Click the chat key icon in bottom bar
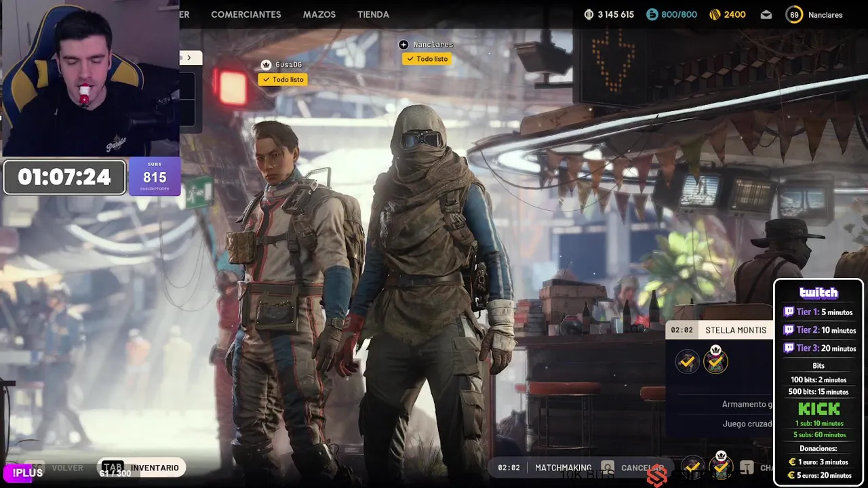This screenshot has width=868, height=488. tap(747, 468)
